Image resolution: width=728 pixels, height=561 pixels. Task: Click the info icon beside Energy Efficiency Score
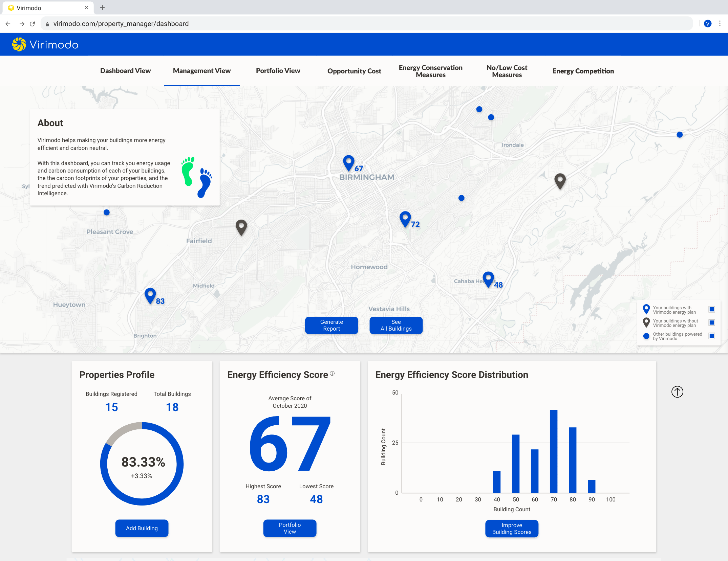tap(332, 374)
